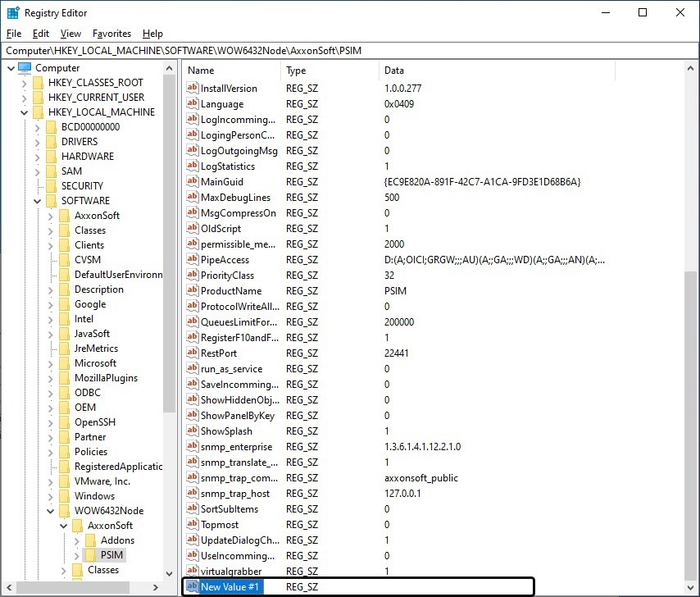Select the icon for the ProductName value
Image resolution: width=700 pixels, height=597 pixels.
pos(193,291)
